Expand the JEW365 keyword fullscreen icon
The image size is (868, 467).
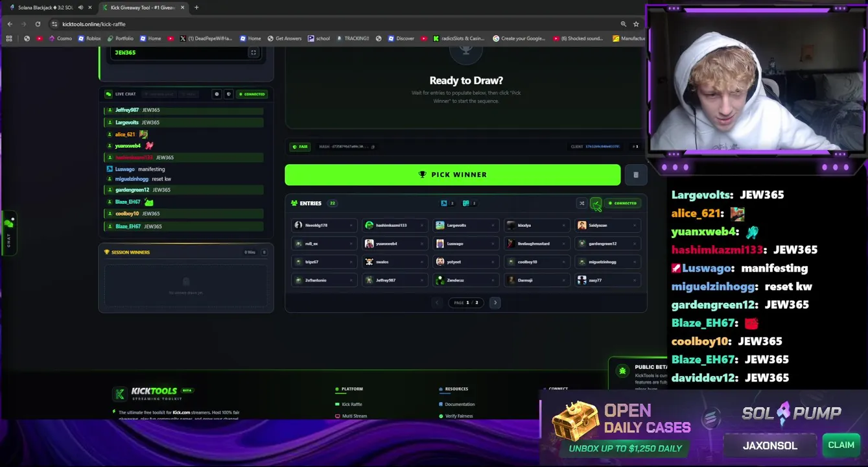pyautogui.click(x=253, y=53)
